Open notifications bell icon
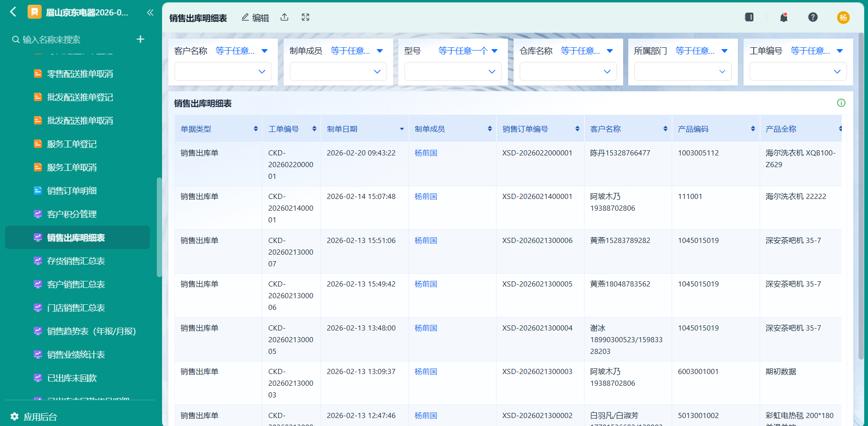 point(784,17)
